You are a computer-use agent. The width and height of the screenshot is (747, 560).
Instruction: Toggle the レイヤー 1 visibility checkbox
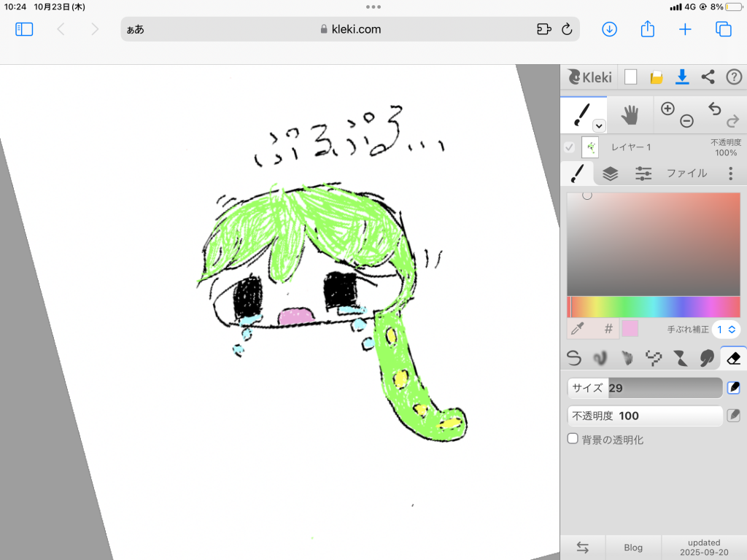[570, 147]
